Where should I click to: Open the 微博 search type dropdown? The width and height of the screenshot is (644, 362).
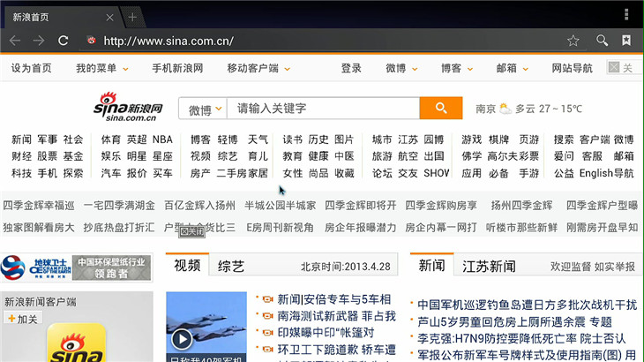(203, 109)
